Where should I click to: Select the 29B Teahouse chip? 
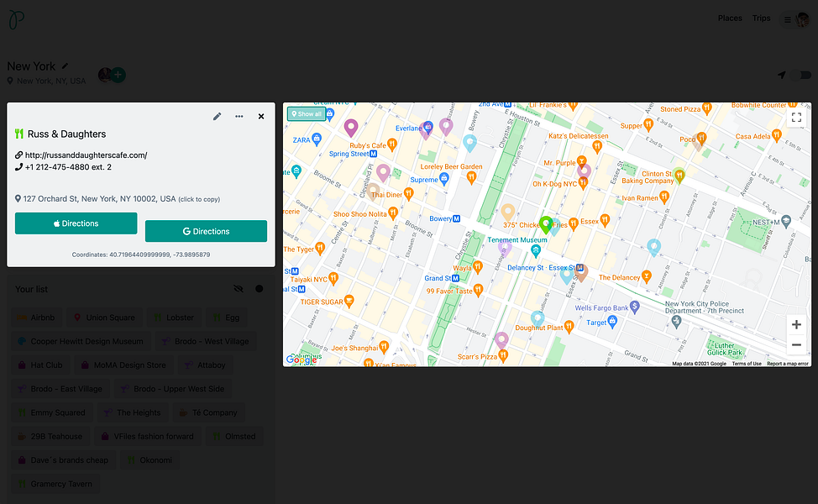tap(50, 436)
